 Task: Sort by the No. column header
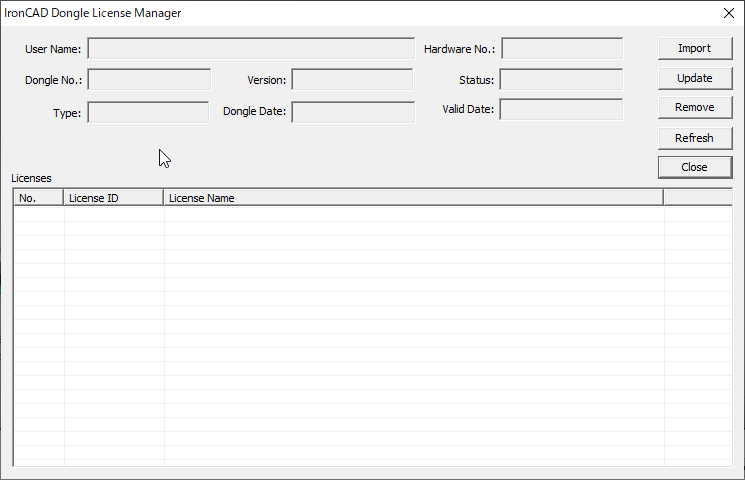pos(38,198)
